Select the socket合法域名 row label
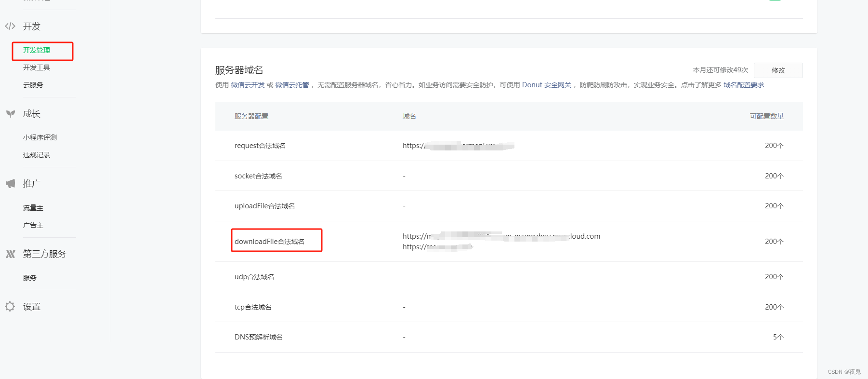 pos(258,176)
